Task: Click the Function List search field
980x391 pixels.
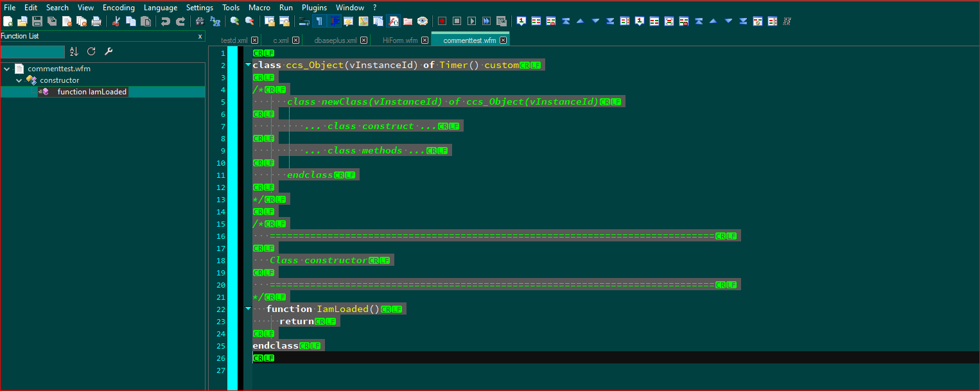Action: [32, 51]
